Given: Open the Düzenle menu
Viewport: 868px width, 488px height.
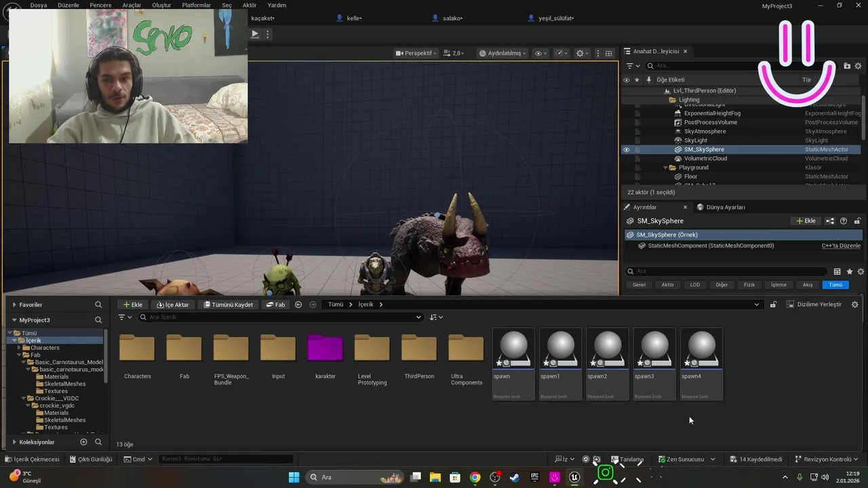Looking at the screenshot, I should 68,5.
